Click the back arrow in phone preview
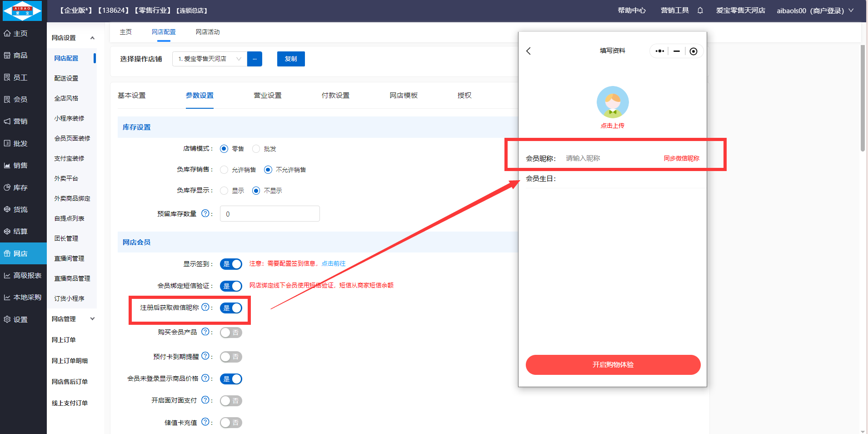The width and height of the screenshot is (868, 434). 529,51
